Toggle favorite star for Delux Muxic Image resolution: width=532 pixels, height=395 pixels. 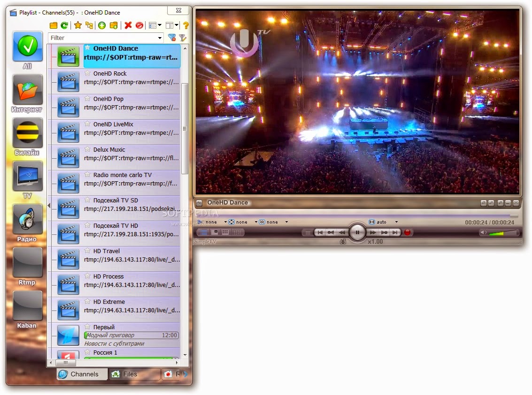[87, 149]
